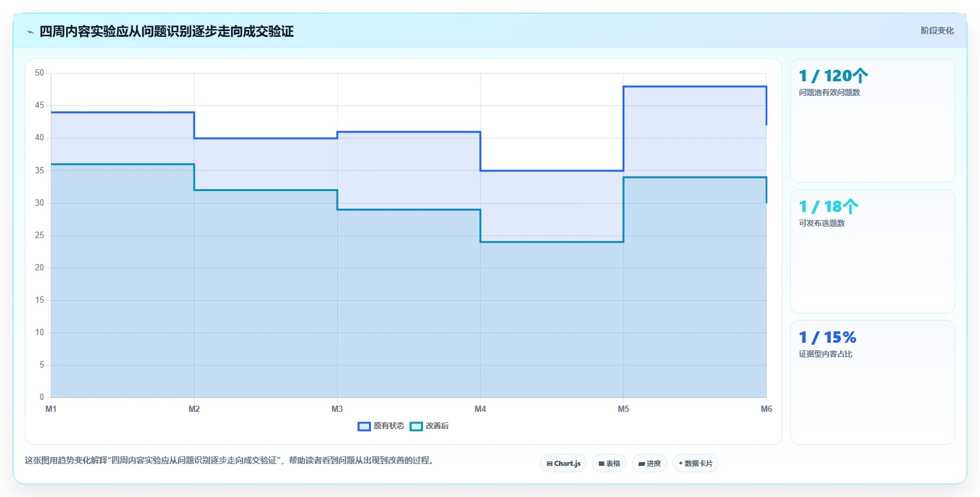Click the title 四周内容实验应从问题识别逐步走向成交验证
980x497 pixels.
166,31
